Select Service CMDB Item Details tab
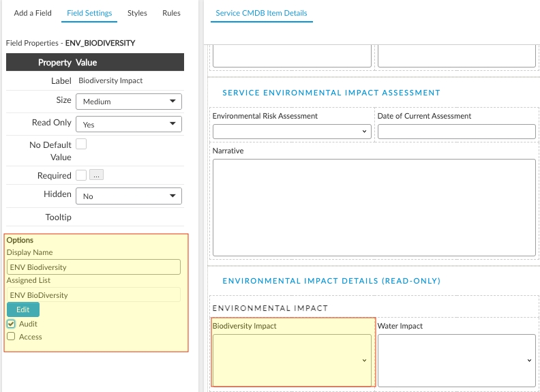 261,13
